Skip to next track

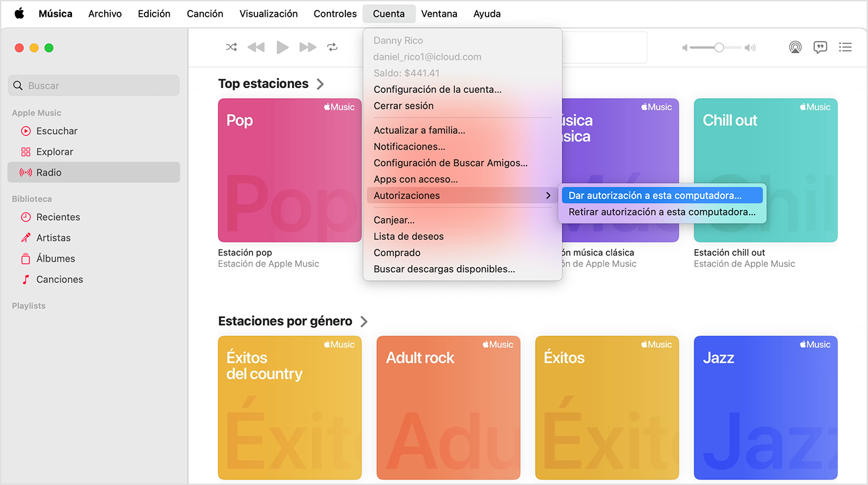pos(308,47)
